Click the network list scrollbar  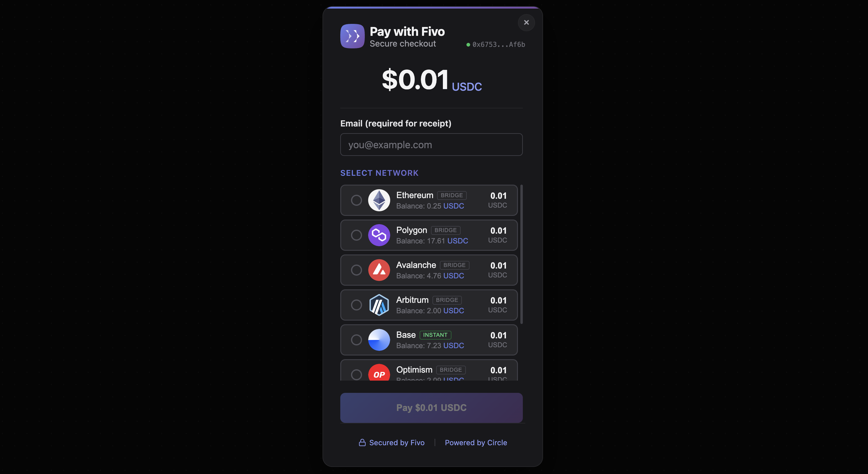click(522, 254)
